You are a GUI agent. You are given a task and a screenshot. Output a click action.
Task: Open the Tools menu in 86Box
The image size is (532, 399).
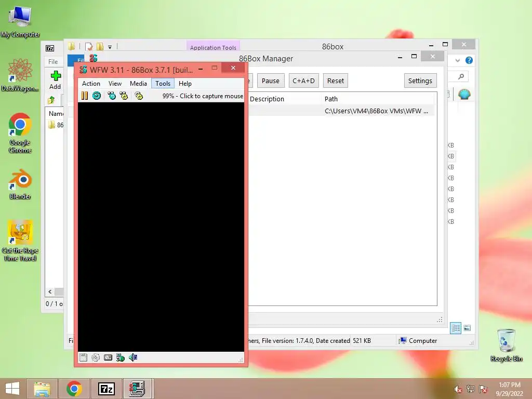click(163, 84)
